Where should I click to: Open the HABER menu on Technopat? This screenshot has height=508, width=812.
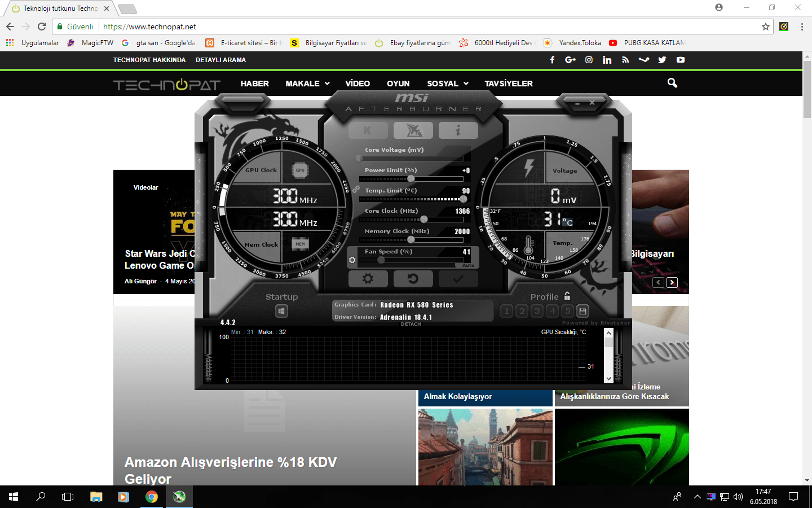point(255,84)
